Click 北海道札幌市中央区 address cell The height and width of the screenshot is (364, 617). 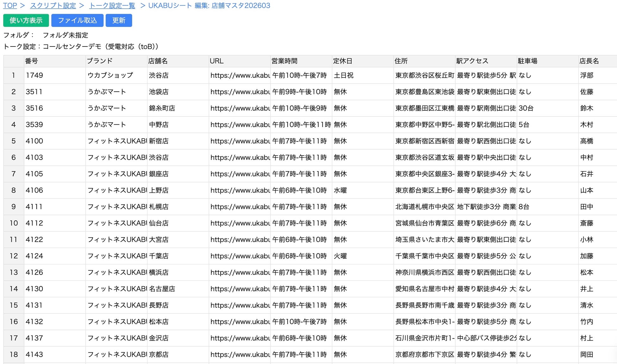pyautogui.click(x=424, y=207)
